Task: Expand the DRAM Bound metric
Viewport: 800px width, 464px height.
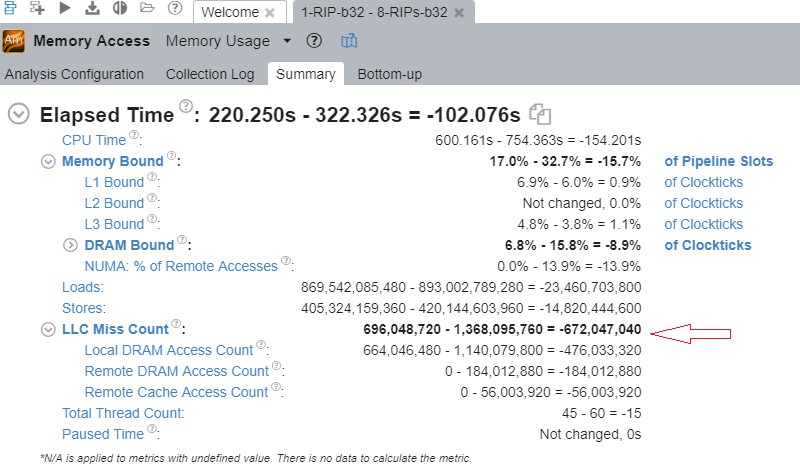Action: [70, 245]
